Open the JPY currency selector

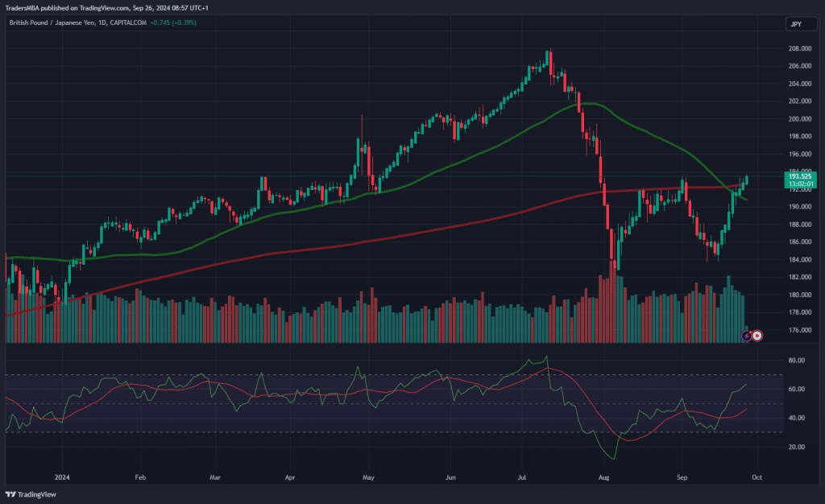tap(795, 24)
